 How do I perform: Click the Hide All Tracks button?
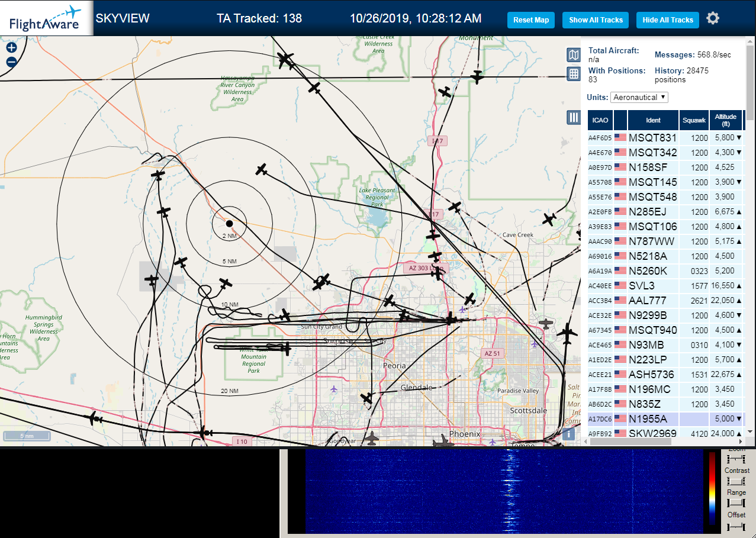click(x=668, y=20)
